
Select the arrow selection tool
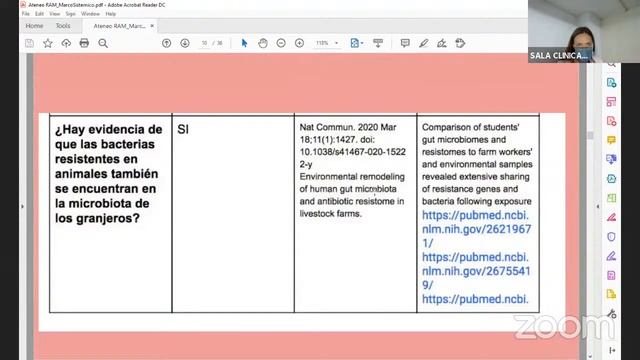244,43
